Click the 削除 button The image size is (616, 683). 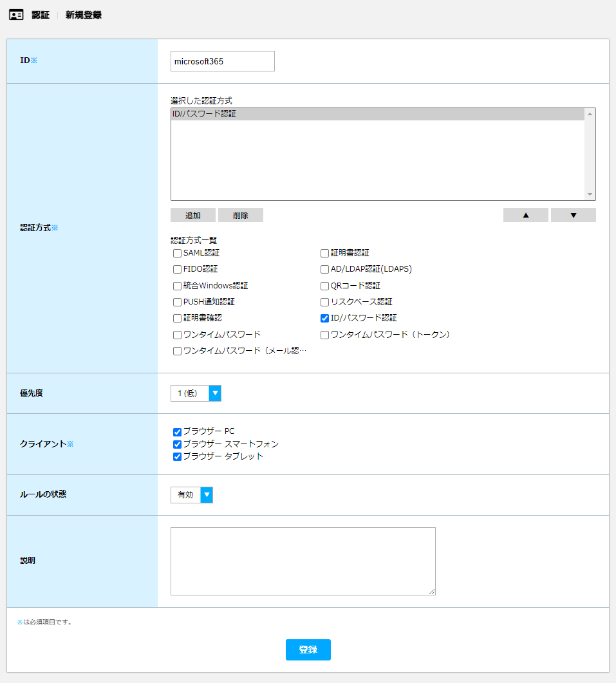click(x=241, y=215)
